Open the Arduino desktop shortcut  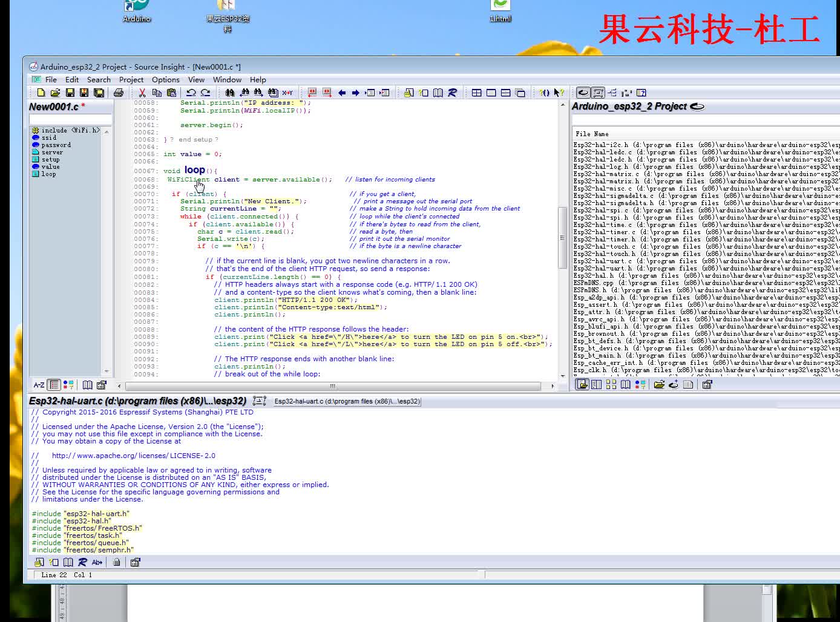pyautogui.click(x=137, y=11)
